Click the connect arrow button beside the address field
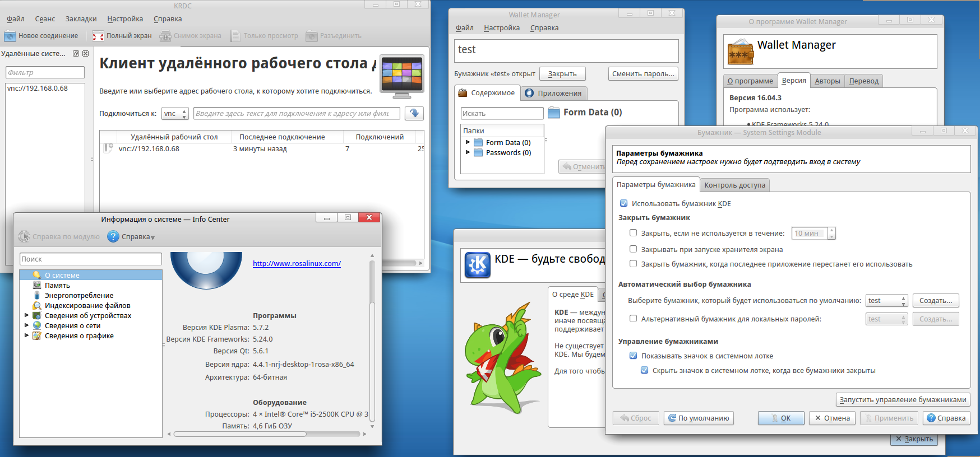Image resolution: width=980 pixels, height=457 pixels. (414, 113)
